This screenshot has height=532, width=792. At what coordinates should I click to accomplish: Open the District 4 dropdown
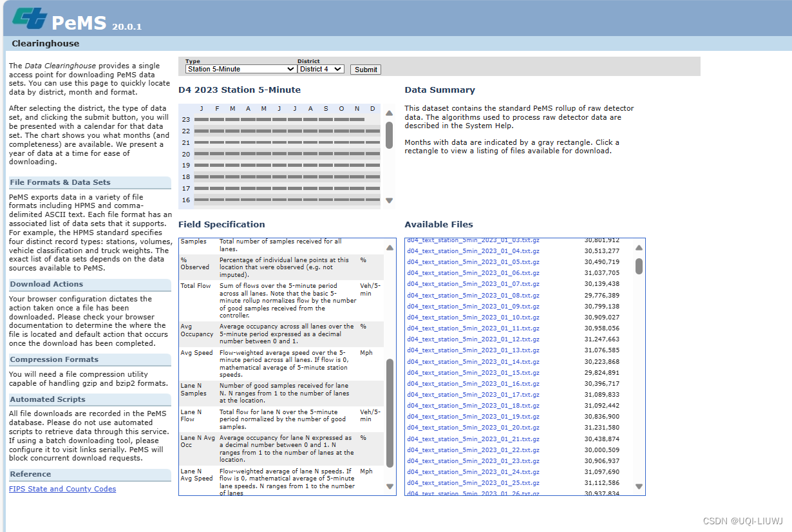point(321,69)
